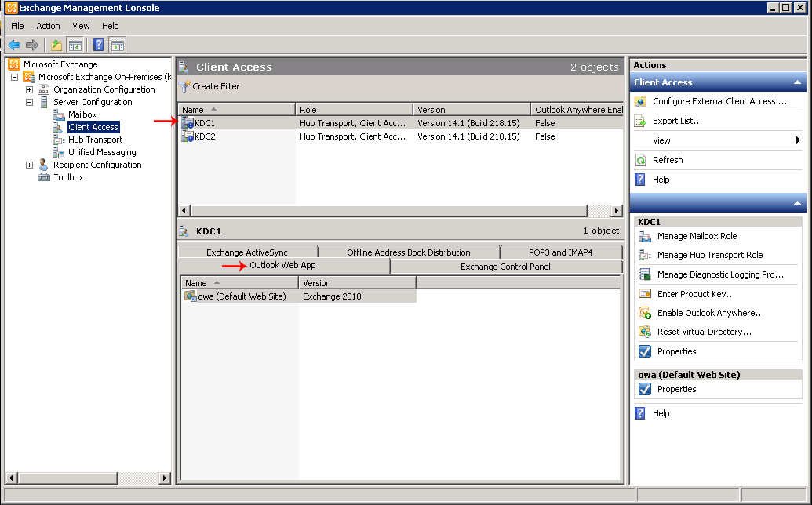
Task: Collapse the second blue actions section header
Action: point(798,203)
